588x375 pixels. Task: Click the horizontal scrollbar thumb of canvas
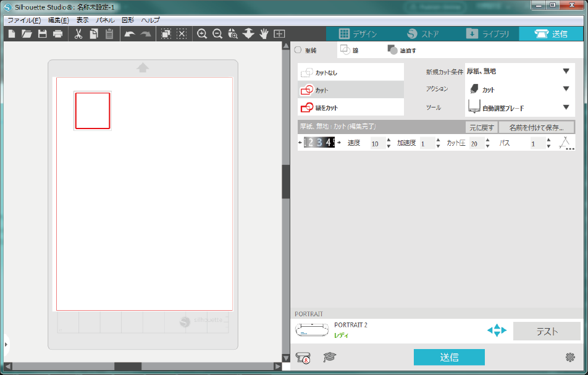coord(128,366)
